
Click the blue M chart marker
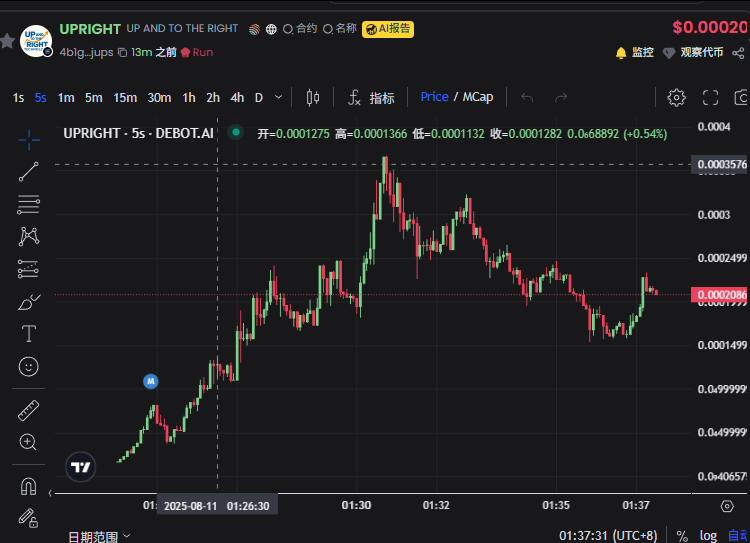pyautogui.click(x=151, y=381)
